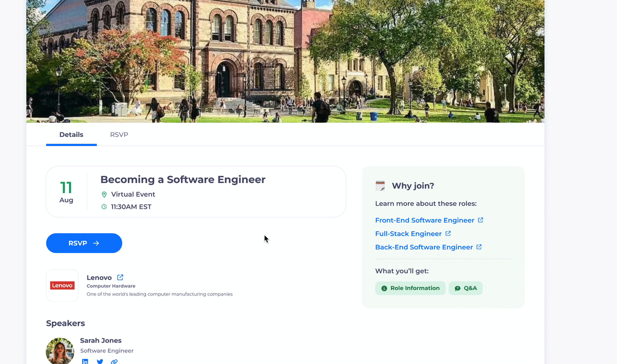Click the location pin icon by Virtual Event

(104, 195)
